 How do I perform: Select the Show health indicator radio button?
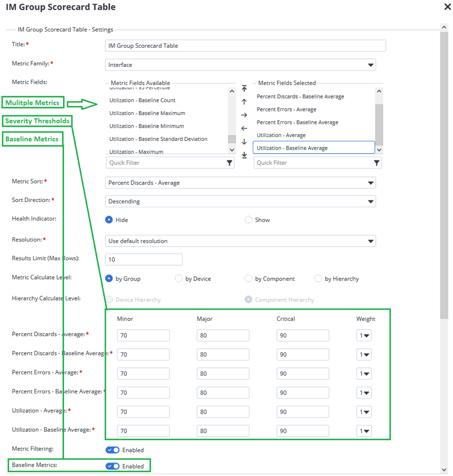pyautogui.click(x=249, y=220)
